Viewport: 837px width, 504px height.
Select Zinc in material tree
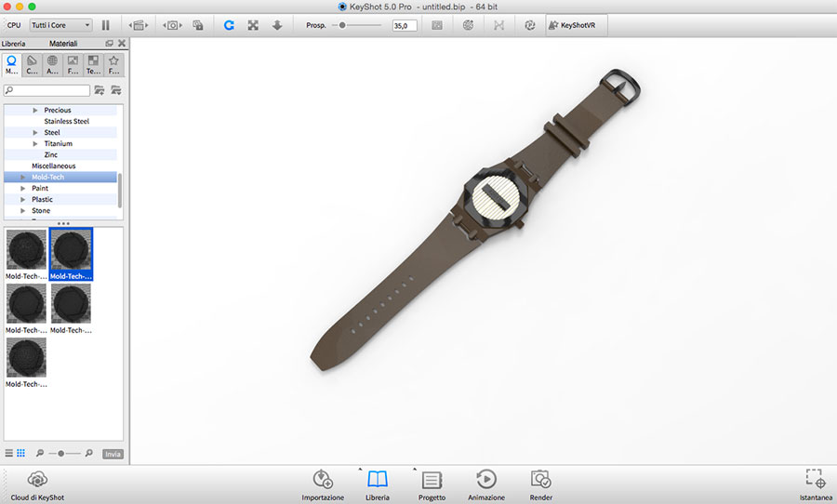coord(51,155)
